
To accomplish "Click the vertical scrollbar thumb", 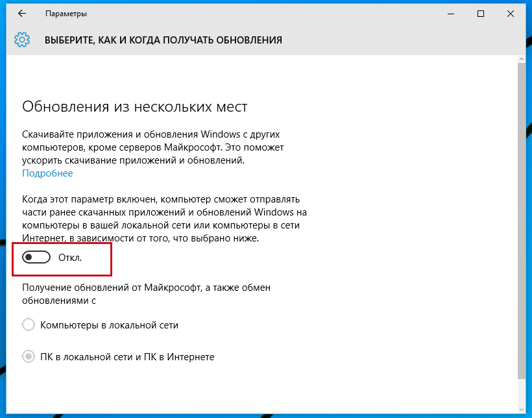I will (522, 221).
